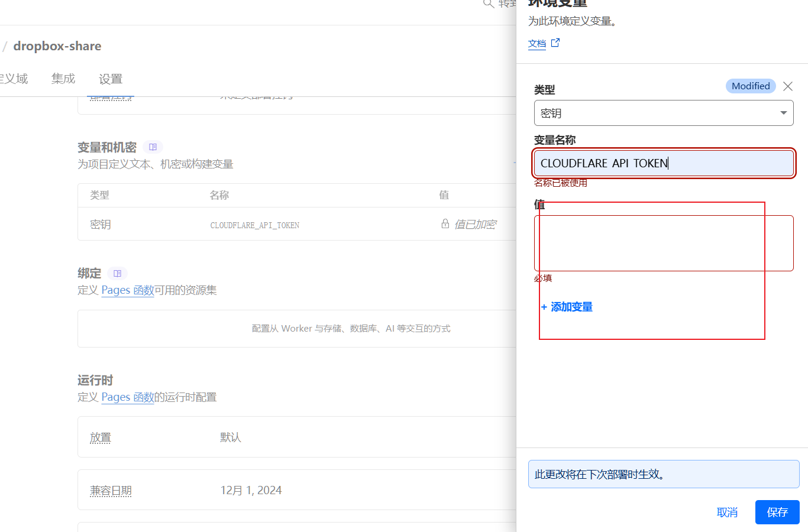Open Pages 函数 link under 运行时
The image size is (808, 532).
pyautogui.click(x=127, y=397)
